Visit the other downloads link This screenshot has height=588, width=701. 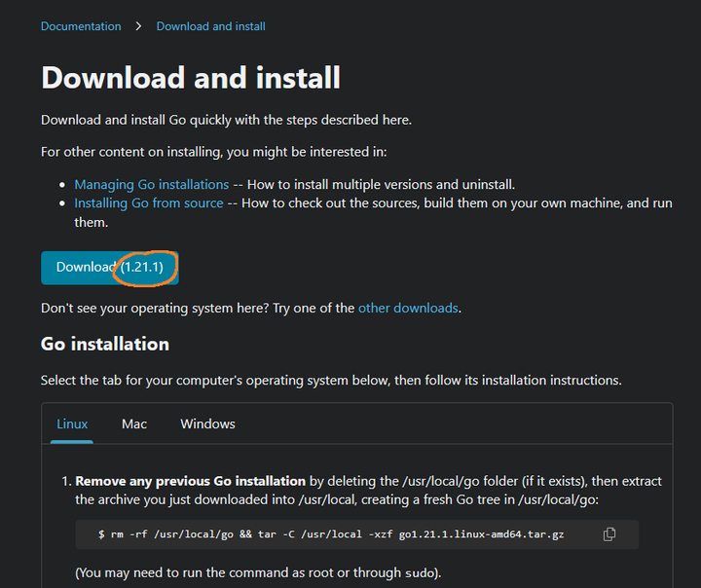408,308
